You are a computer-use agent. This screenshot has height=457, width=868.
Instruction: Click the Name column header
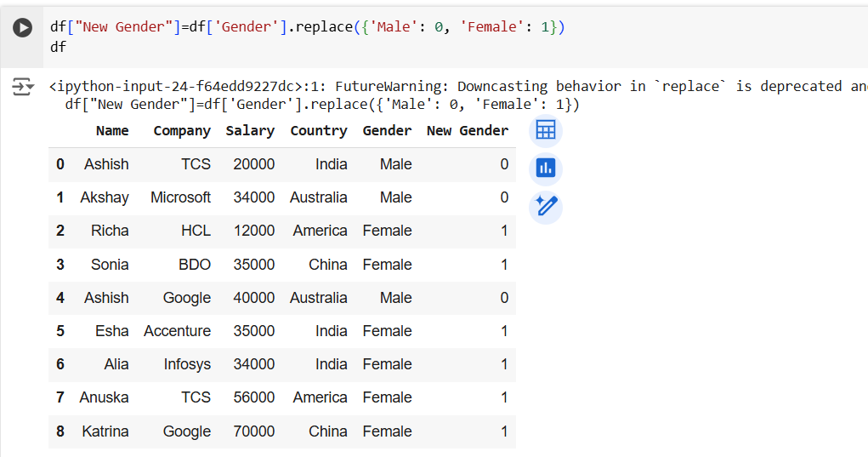pyautogui.click(x=112, y=130)
